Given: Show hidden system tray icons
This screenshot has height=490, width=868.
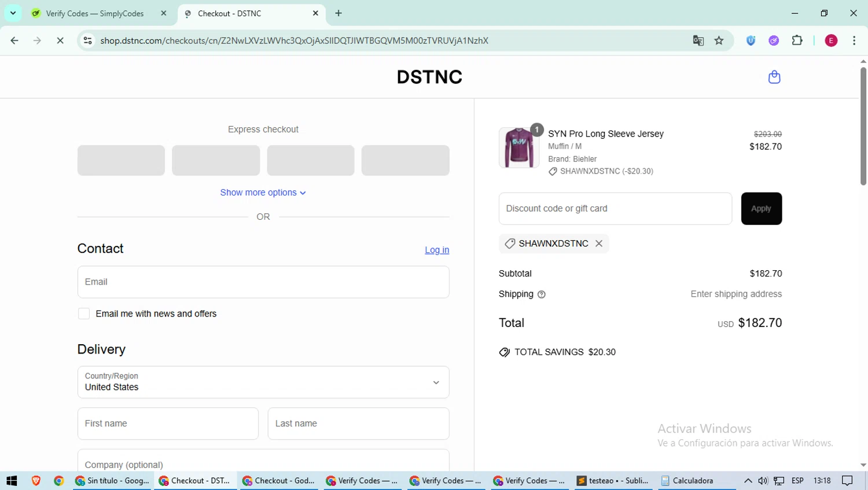Looking at the screenshot, I should click(x=748, y=481).
